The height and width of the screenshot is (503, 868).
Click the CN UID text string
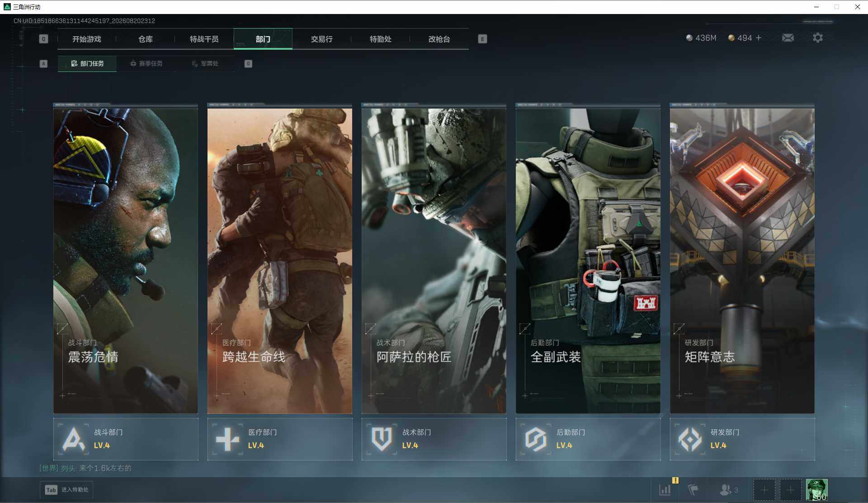point(84,21)
